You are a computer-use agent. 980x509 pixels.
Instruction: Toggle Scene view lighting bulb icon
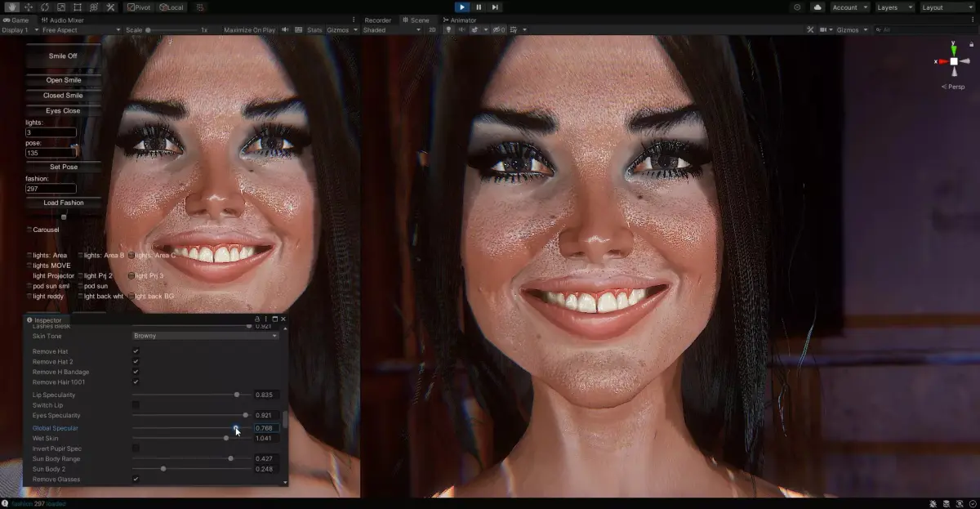click(448, 30)
